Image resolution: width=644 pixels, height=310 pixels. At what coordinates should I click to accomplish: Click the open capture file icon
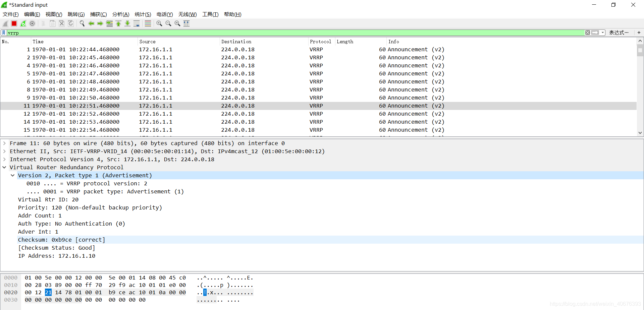(x=43, y=23)
